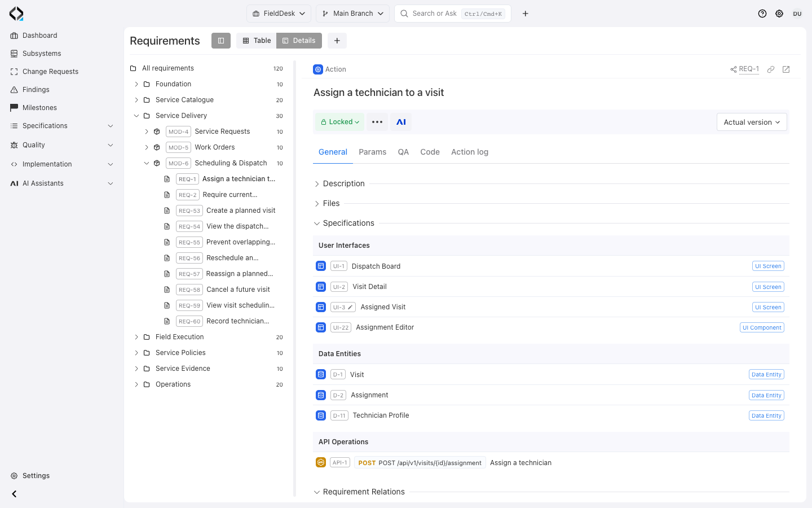Viewport: 812px width, 508px height.
Task: Open the Main Branch dropdown
Action: pyautogui.click(x=353, y=14)
